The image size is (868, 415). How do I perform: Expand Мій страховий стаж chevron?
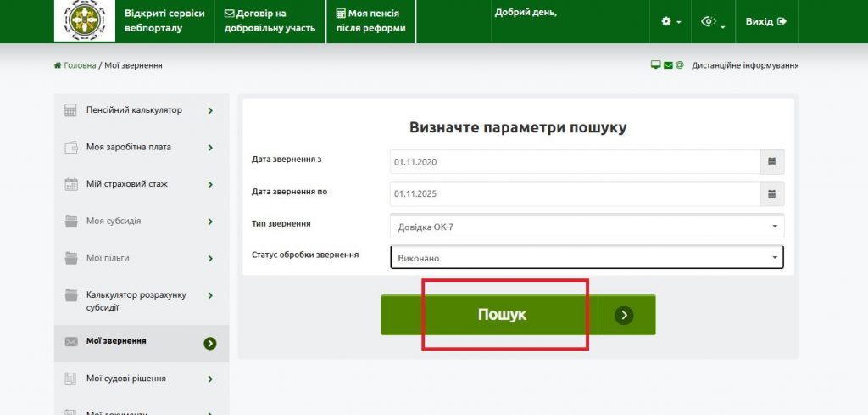210,185
